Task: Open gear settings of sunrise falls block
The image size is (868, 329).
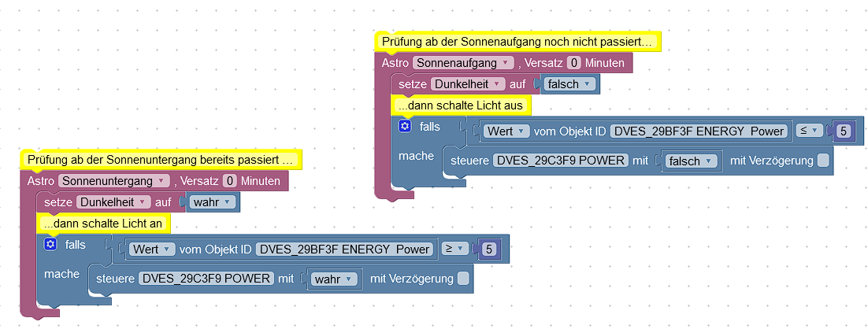Action: point(405,126)
